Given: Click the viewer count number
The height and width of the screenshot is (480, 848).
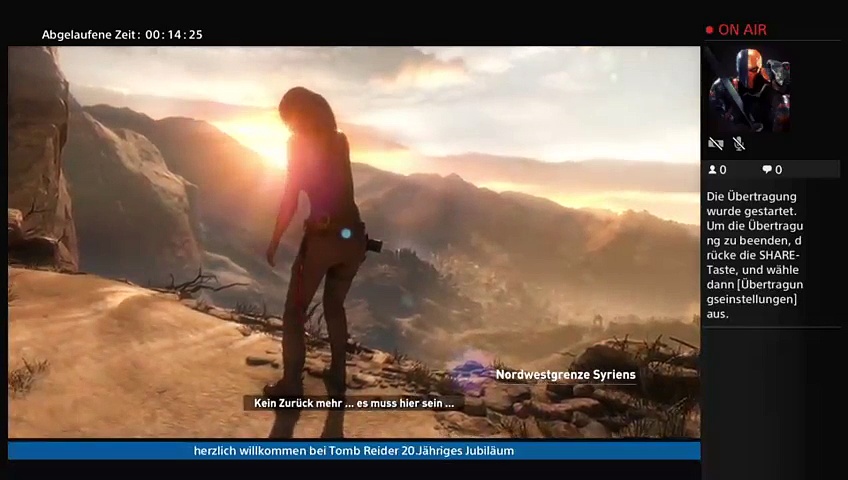Looking at the screenshot, I should (723, 170).
